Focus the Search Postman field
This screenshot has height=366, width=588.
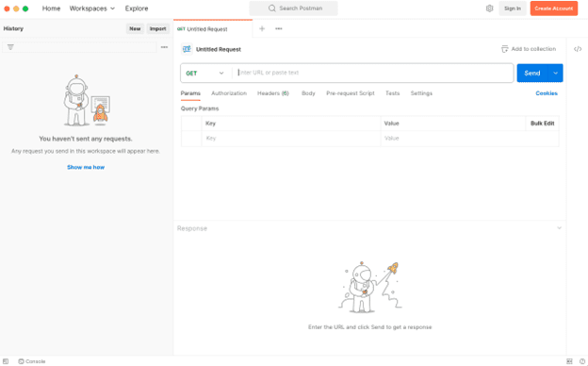(x=294, y=8)
